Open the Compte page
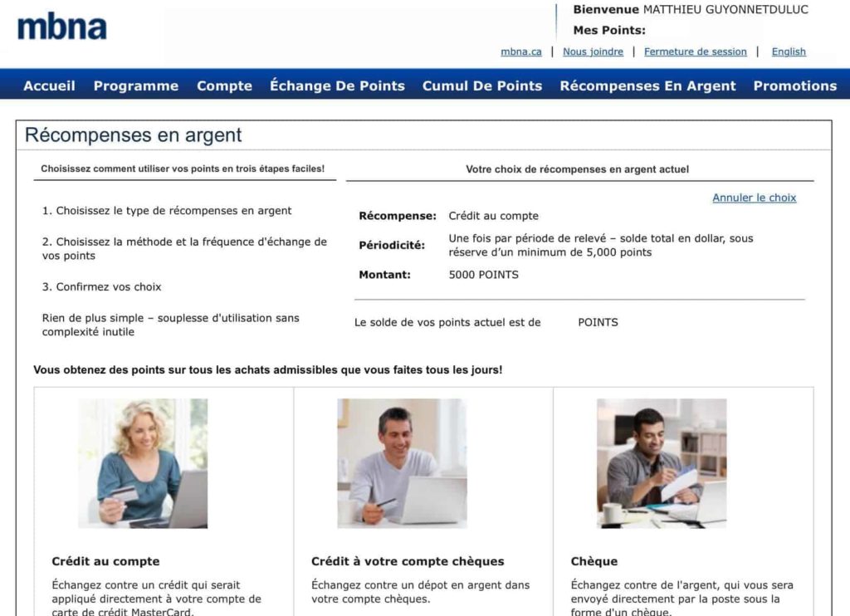Image resolution: width=850 pixels, height=616 pixels. pyautogui.click(x=224, y=86)
